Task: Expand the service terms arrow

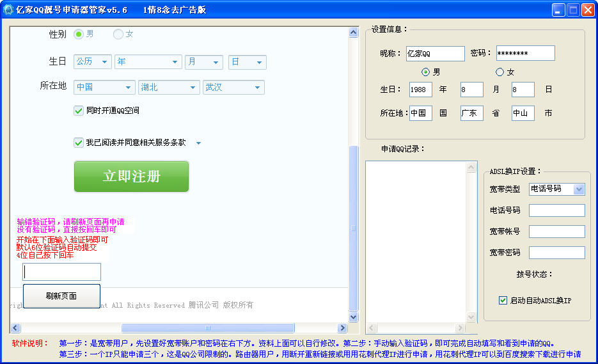Action: tap(198, 143)
